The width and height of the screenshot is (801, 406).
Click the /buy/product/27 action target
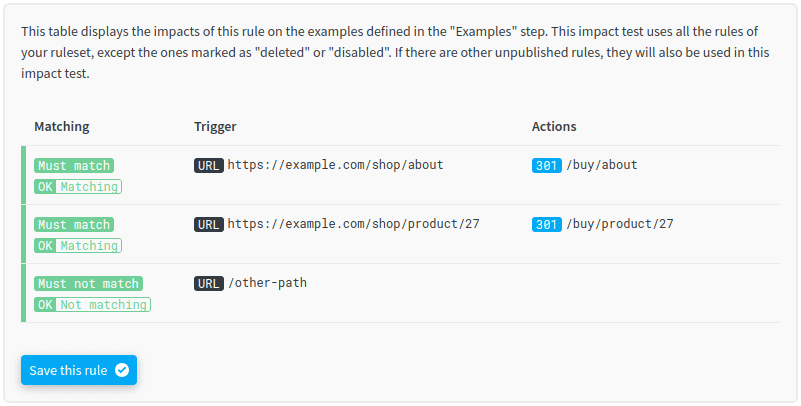pyautogui.click(x=620, y=224)
